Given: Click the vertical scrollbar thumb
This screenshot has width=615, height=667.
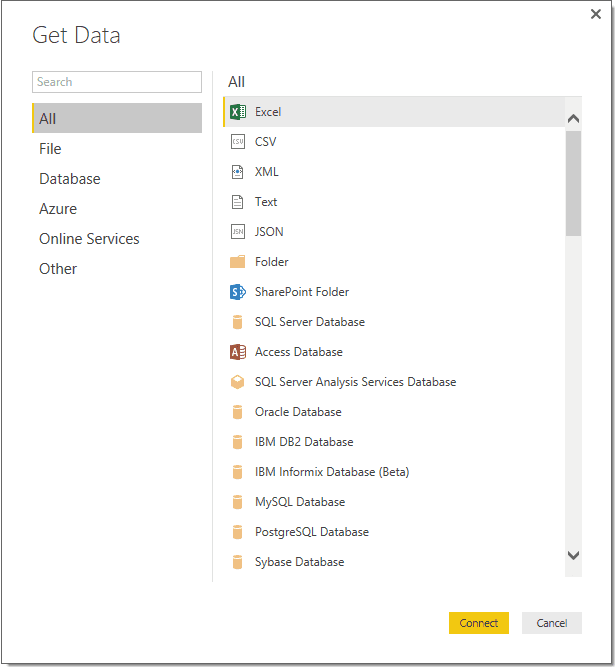Looking at the screenshot, I should click(573, 183).
